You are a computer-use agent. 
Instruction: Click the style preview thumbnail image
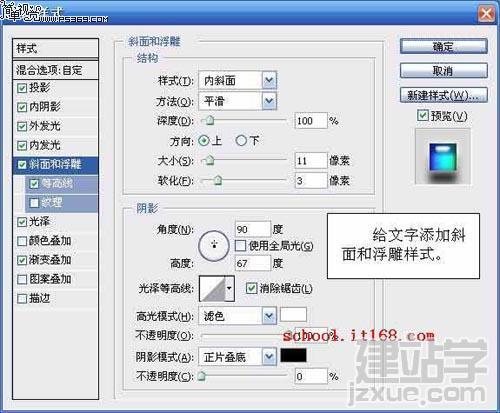coord(443,156)
